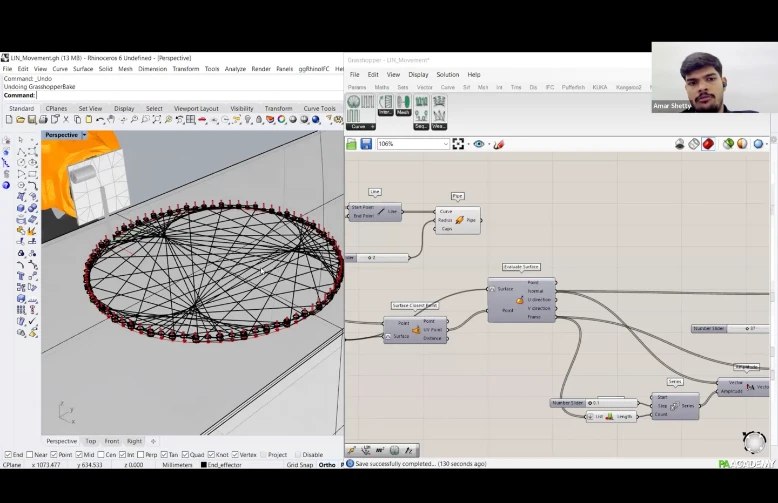Click the Save icon in Rhino toolbar

pos(33,120)
